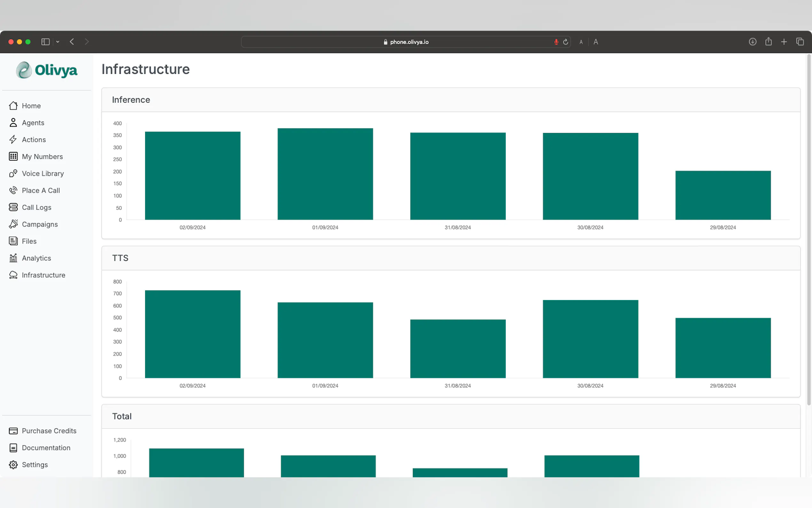812x508 pixels.
Task: Toggle microphone indicator in address bar
Action: (x=556, y=42)
